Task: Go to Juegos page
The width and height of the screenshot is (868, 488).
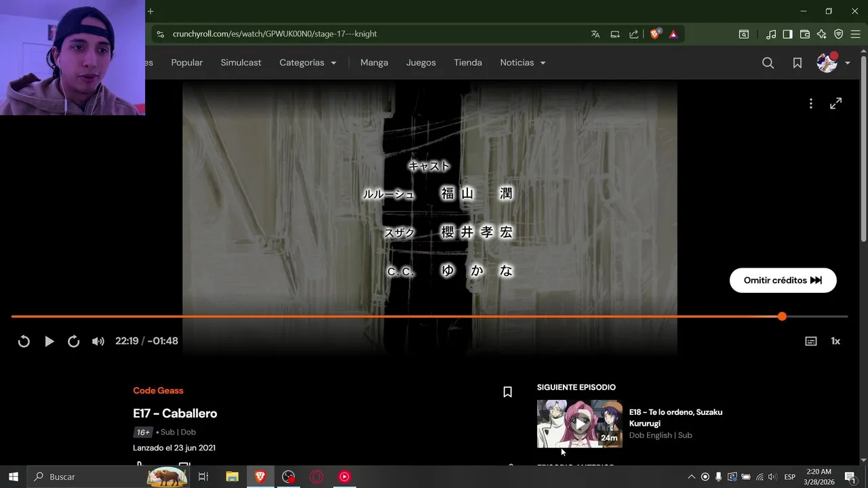Action: click(421, 62)
